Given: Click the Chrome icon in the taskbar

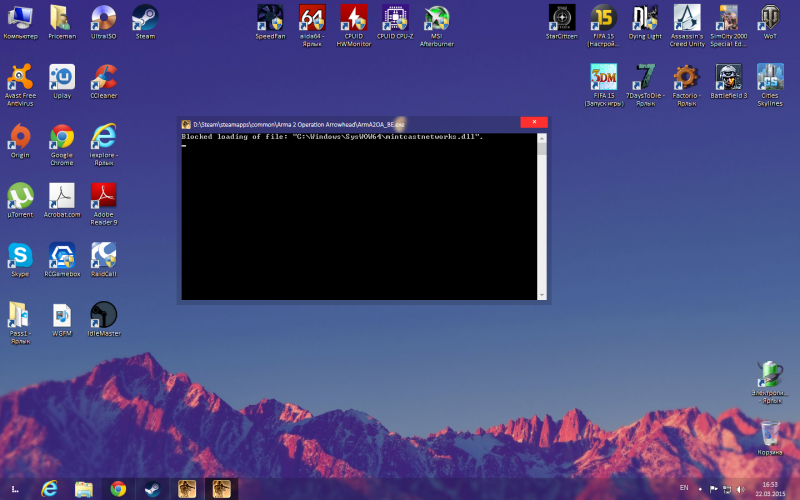Looking at the screenshot, I should 118,489.
